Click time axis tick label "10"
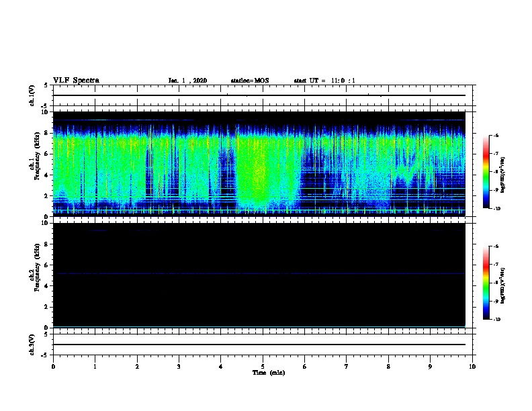 click(x=472, y=367)
